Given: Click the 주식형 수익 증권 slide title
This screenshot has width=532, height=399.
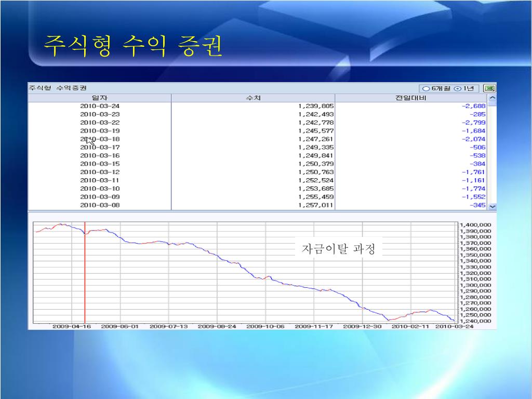Looking at the screenshot, I should click(x=133, y=46).
